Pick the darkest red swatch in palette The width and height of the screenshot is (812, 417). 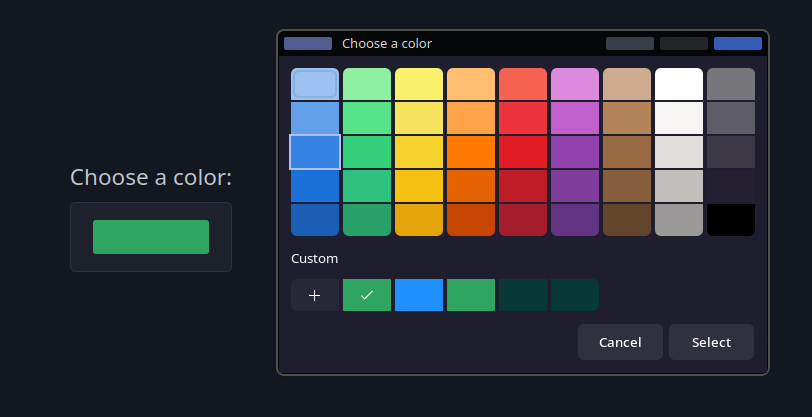[x=523, y=220]
